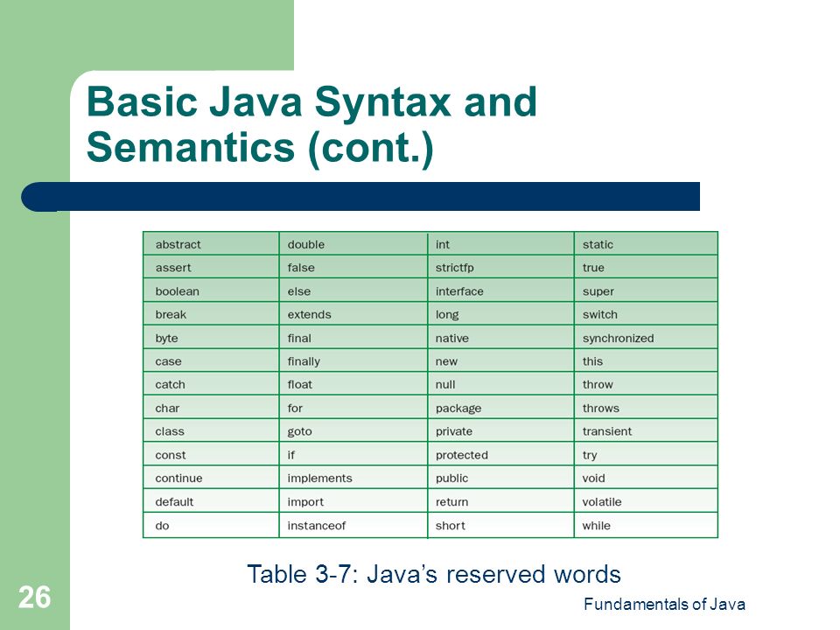Image resolution: width=840 pixels, height=630 pixels.
Task: Select the 'finally' keyword cell
Action: [x=353, y=361]
